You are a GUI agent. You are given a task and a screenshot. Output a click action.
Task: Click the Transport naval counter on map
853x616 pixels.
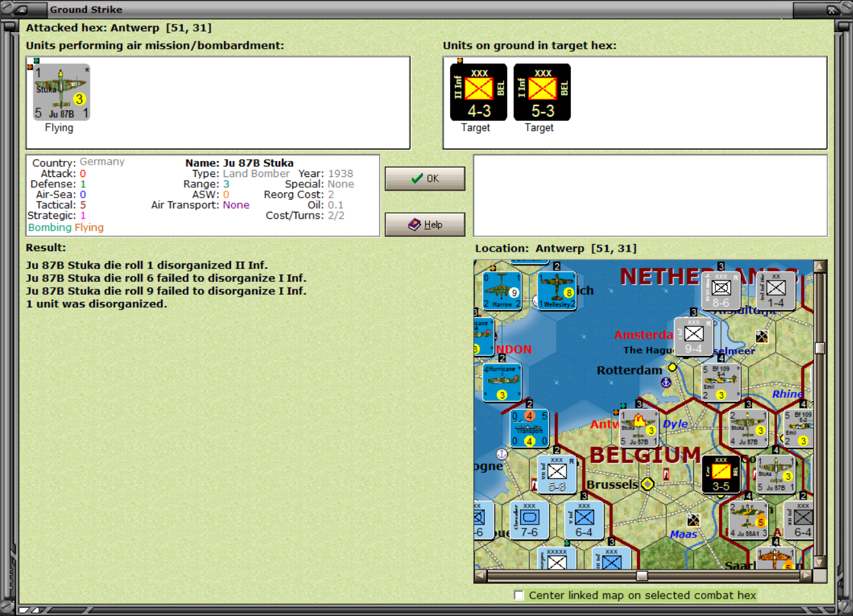[529, 428]
